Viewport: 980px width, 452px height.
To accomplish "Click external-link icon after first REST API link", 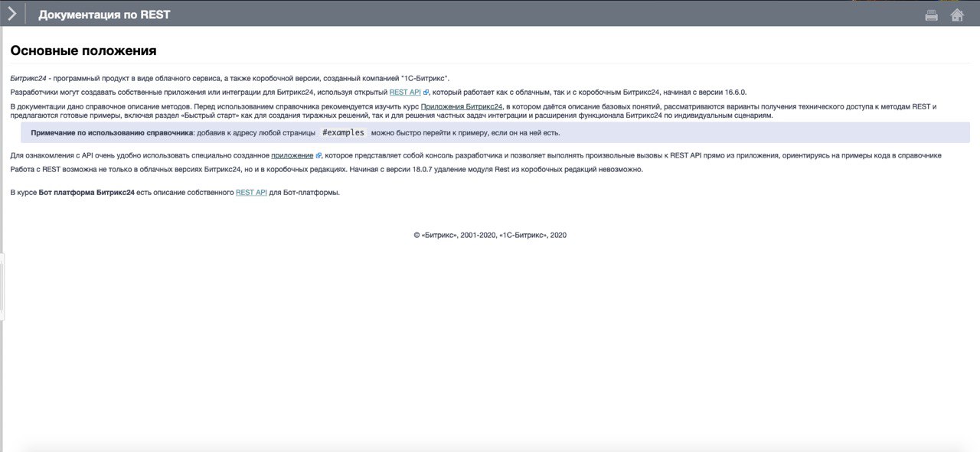I will (426, 93).
